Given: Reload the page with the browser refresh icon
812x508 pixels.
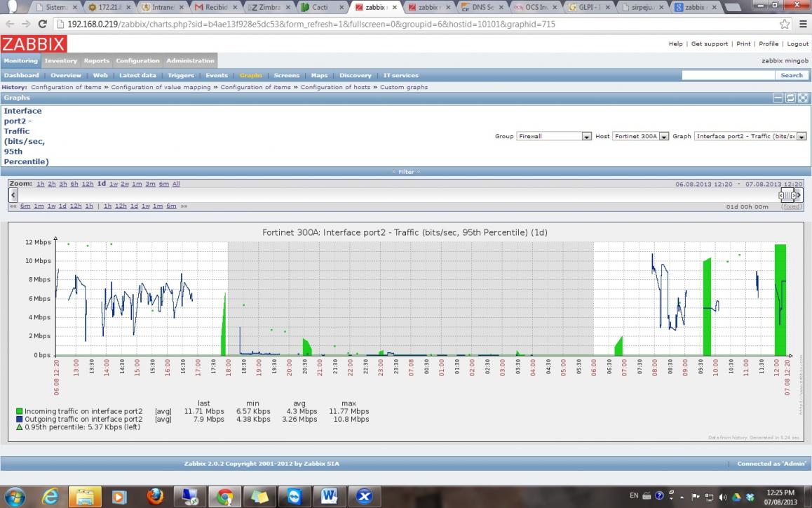Looking at the screenshot, I should 41,24.
